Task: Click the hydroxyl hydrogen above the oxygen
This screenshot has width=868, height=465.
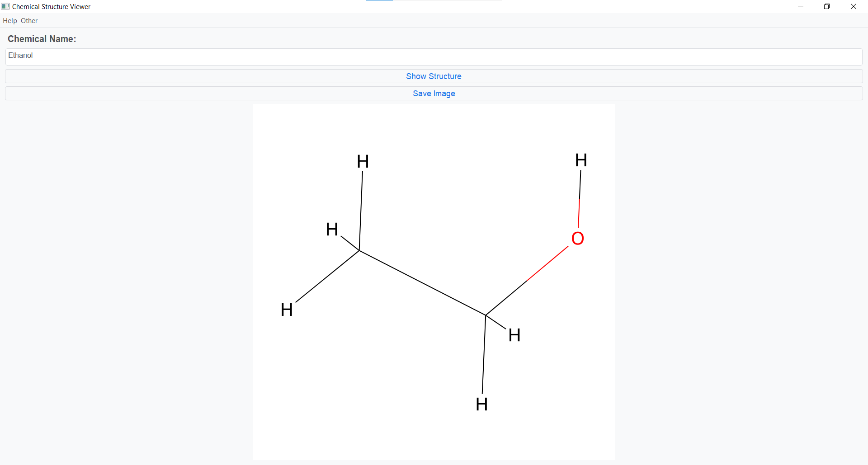Action: [x=581, y=160]
